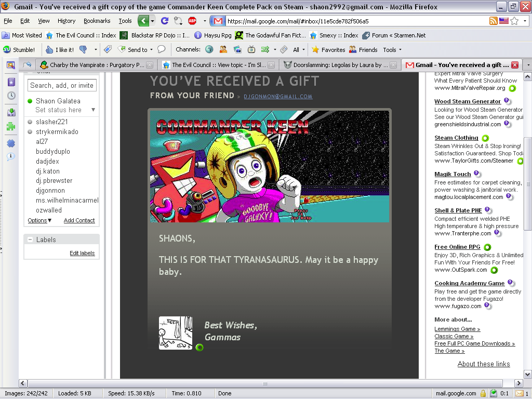Open the tab list dropdown arrow

(528, 65)
